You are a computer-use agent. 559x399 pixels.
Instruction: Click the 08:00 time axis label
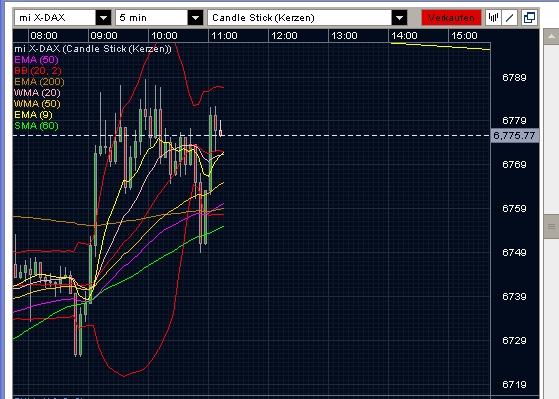point(44,36)
